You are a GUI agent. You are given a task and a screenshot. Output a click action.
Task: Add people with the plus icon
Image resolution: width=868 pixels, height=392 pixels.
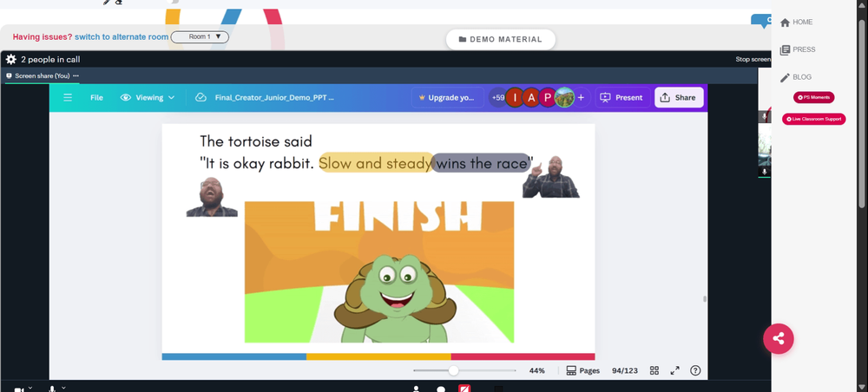pyautogui.click(x=581, y=97)
